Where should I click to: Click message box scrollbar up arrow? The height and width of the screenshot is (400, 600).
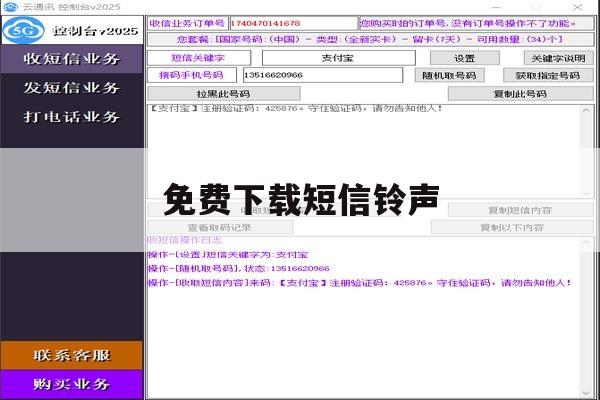point(586,110)
